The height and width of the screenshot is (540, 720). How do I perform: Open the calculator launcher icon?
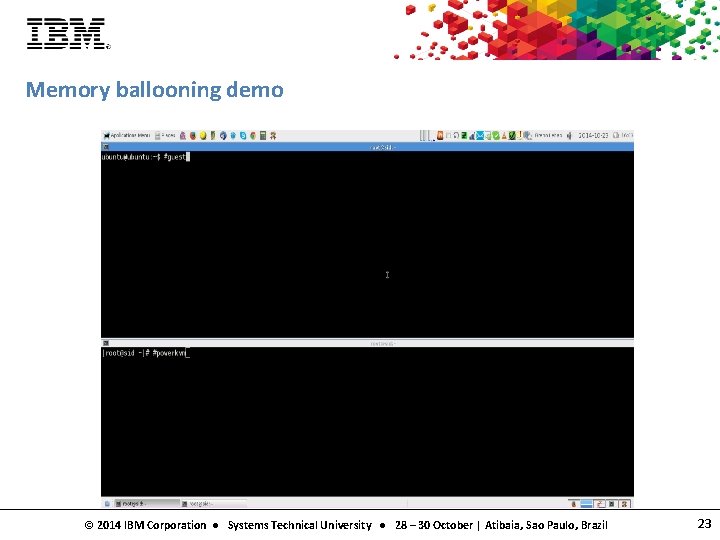(263, 135)
